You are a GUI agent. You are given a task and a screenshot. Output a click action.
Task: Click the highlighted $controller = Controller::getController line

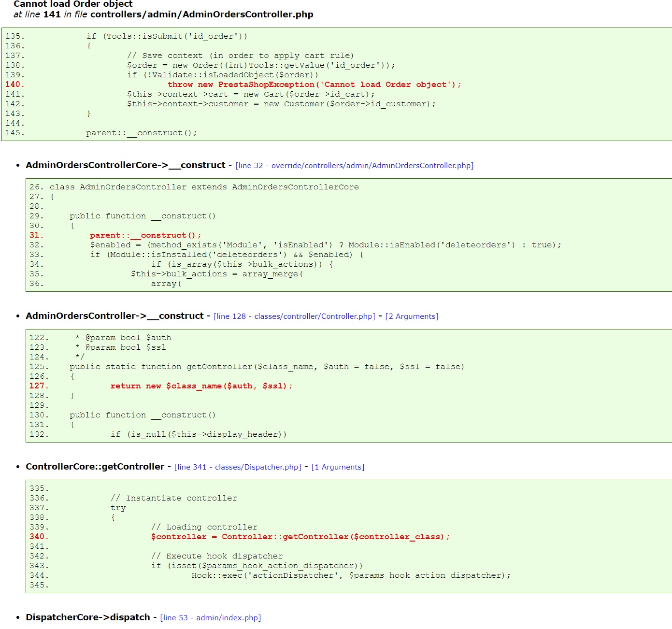(x=300, y=537)
